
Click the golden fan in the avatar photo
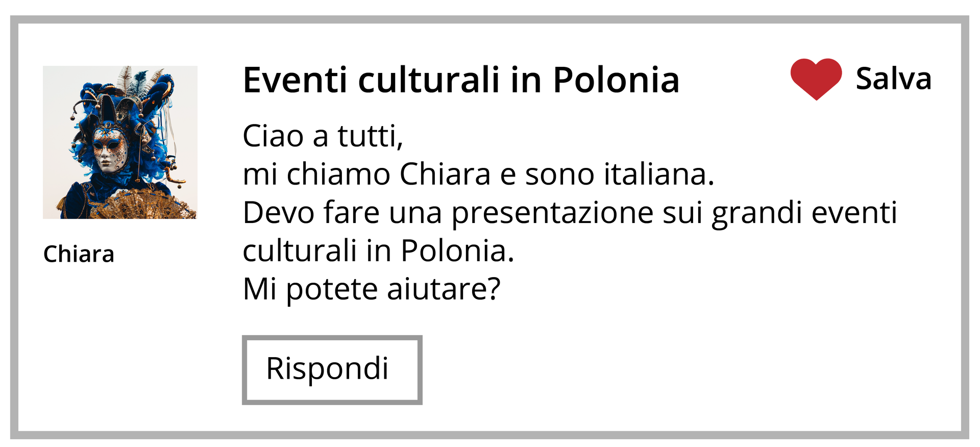145,205
